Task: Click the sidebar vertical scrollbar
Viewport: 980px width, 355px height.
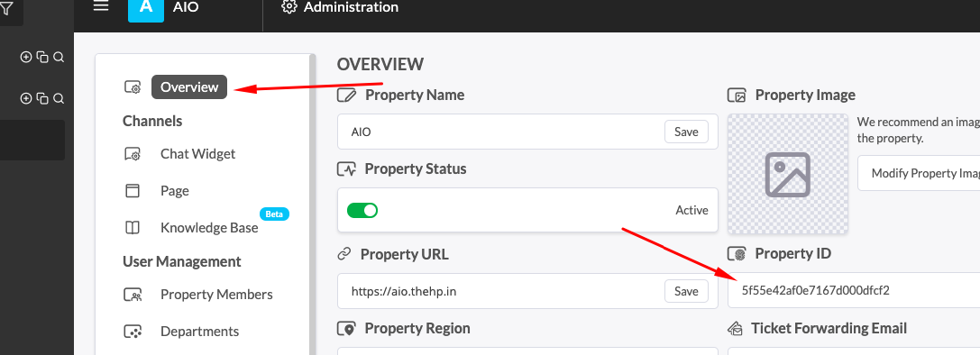Action: [x=313, y=205]
